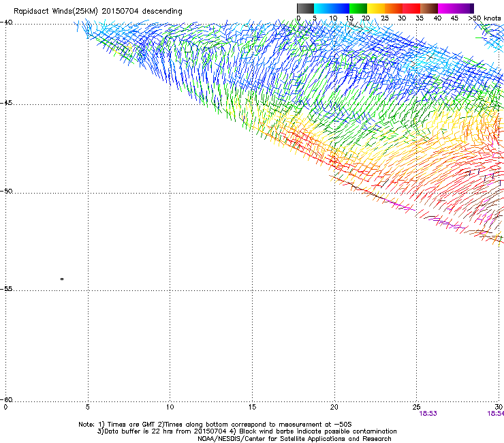Screen dimensions: 504x443
Task: Click the -50 latitude axis label
Action: coord(6,191)
